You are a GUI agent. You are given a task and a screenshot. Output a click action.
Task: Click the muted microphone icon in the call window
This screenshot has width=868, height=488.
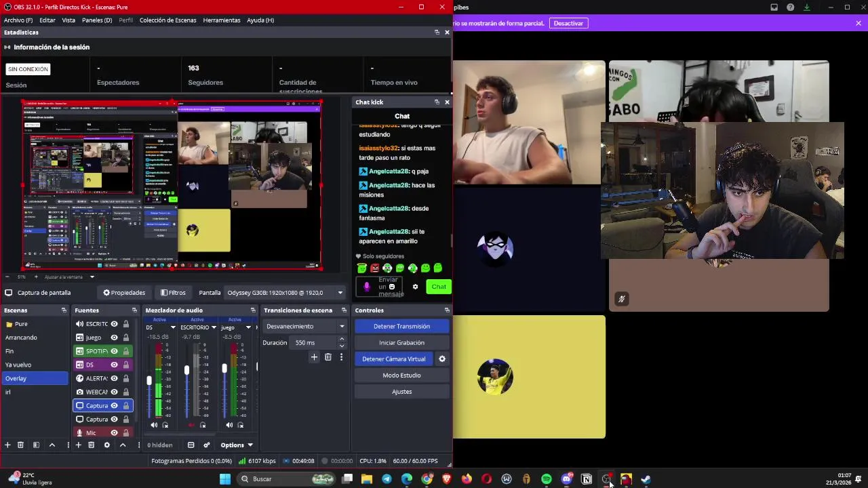(x=621, y=299)
